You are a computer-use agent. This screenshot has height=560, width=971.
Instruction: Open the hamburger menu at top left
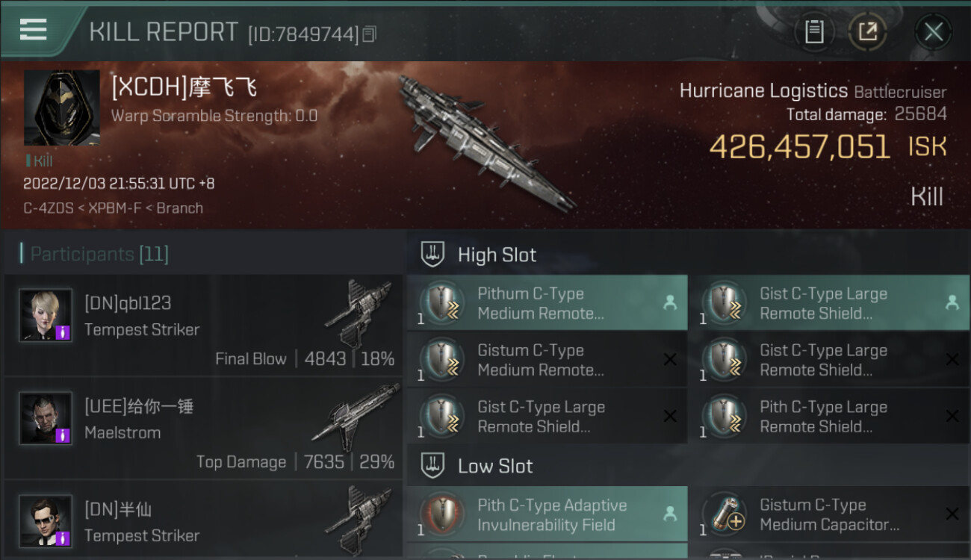pos(34,30)
